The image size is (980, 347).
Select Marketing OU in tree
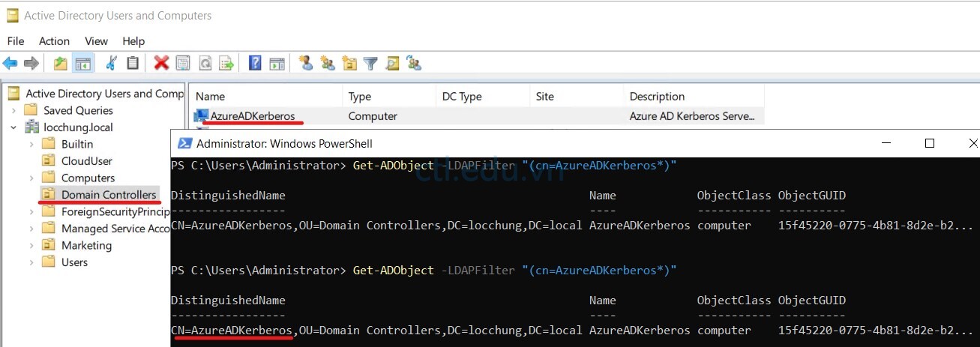(86, 245)
